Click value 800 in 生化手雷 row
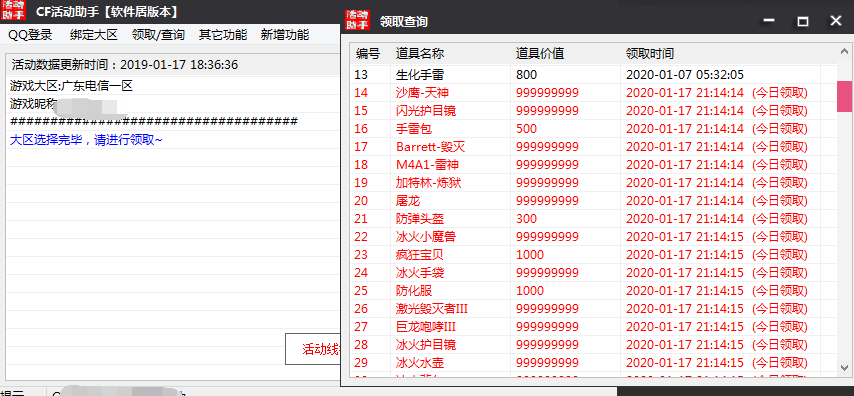Viewport: 854px width, 396px height. pos(527,75)
